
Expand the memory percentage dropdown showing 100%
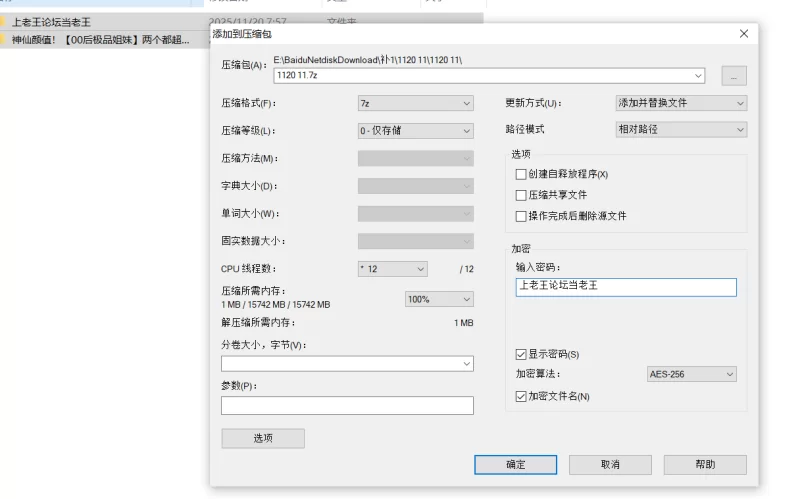439,299
